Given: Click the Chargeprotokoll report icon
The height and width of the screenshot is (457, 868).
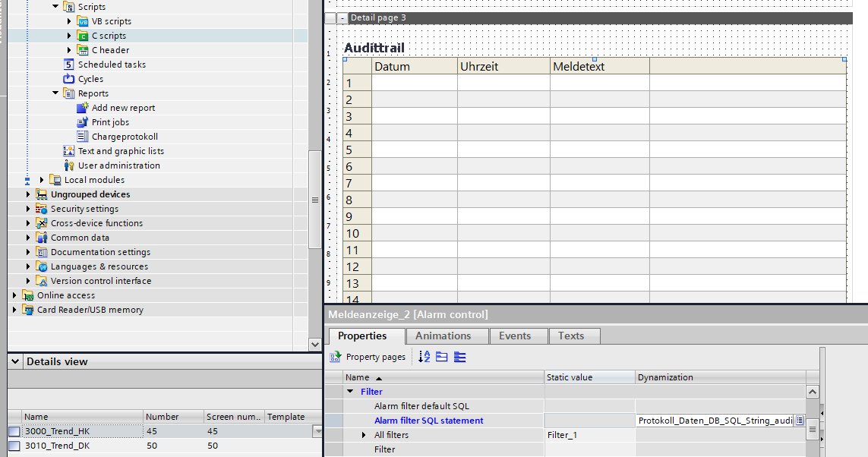Looking at the screenshot, I should (x=83, y=136).
